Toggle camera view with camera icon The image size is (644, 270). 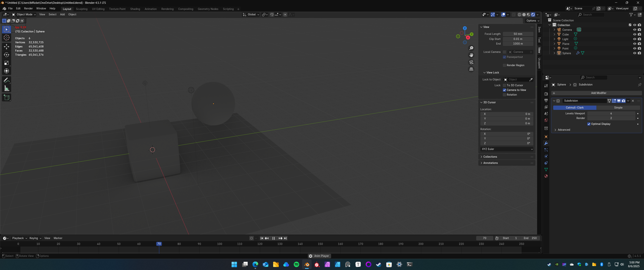[471, 62]
